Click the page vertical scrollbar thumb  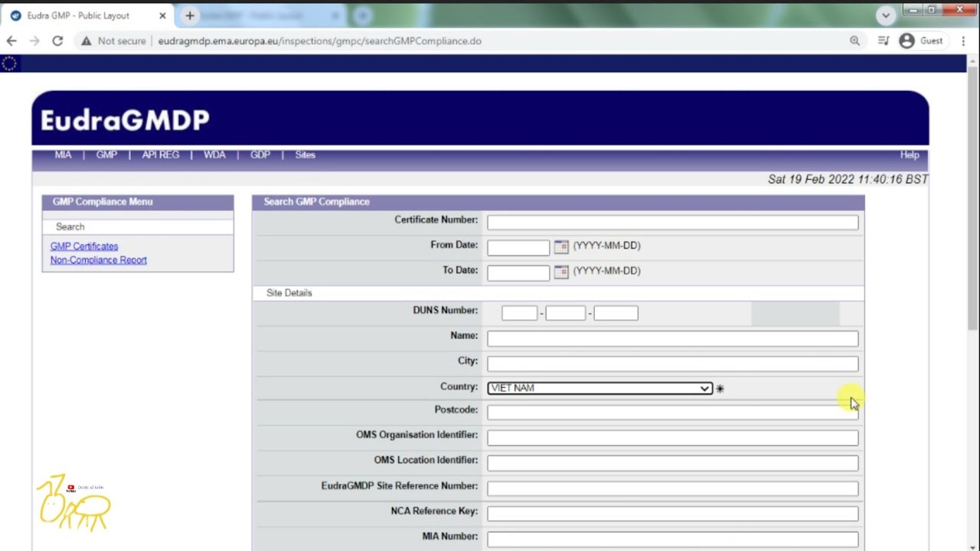(x=973, y=197)
